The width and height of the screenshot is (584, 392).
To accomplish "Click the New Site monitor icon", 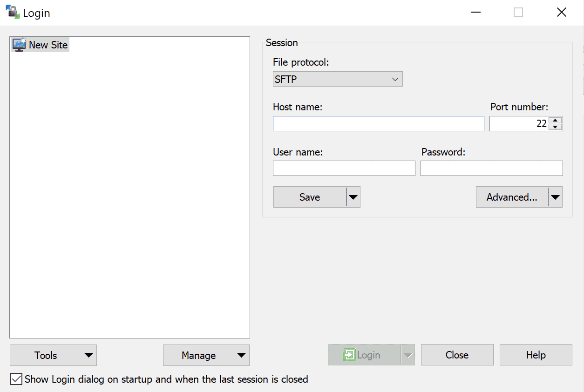I will coord(19,45).
